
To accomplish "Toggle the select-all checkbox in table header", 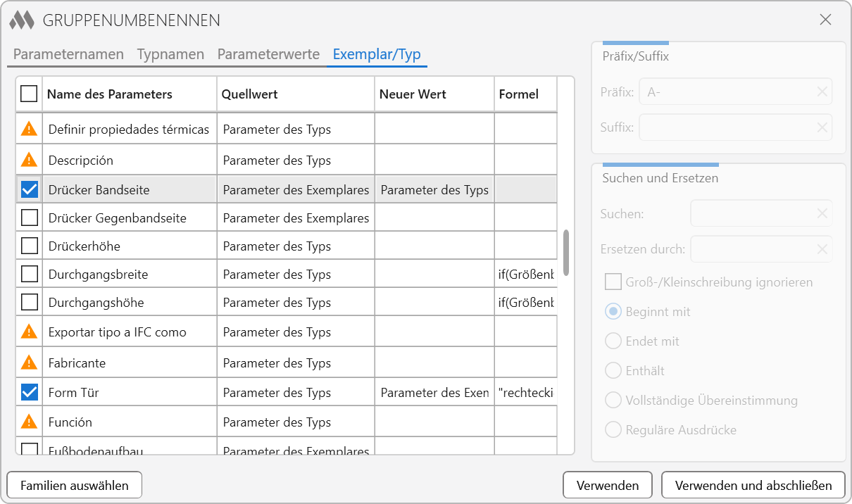I will [29, 94].
